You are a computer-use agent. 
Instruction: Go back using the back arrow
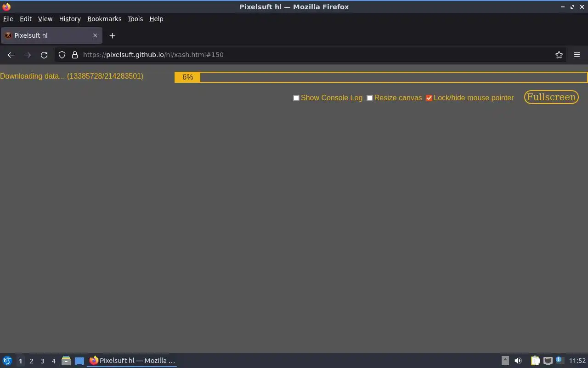pyautogui.click(x=11, y=55)
